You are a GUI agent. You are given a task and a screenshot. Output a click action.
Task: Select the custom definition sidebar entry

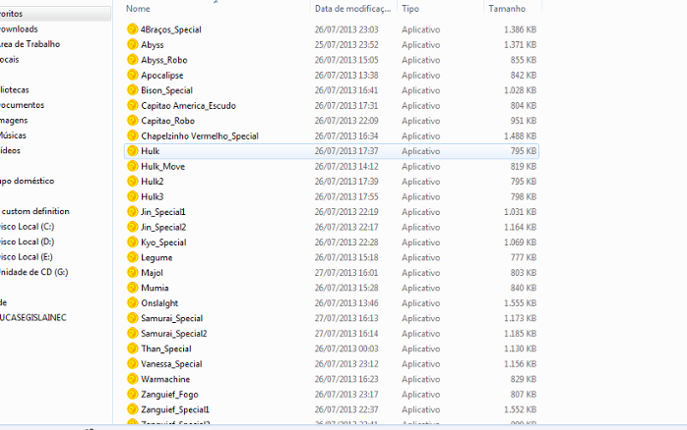click(x=35, y=211)
